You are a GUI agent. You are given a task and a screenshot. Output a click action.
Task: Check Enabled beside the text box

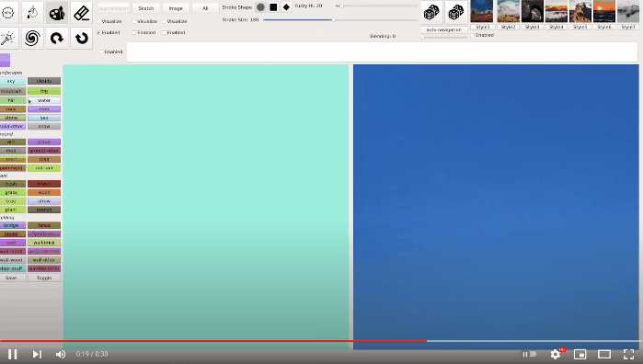102,52
